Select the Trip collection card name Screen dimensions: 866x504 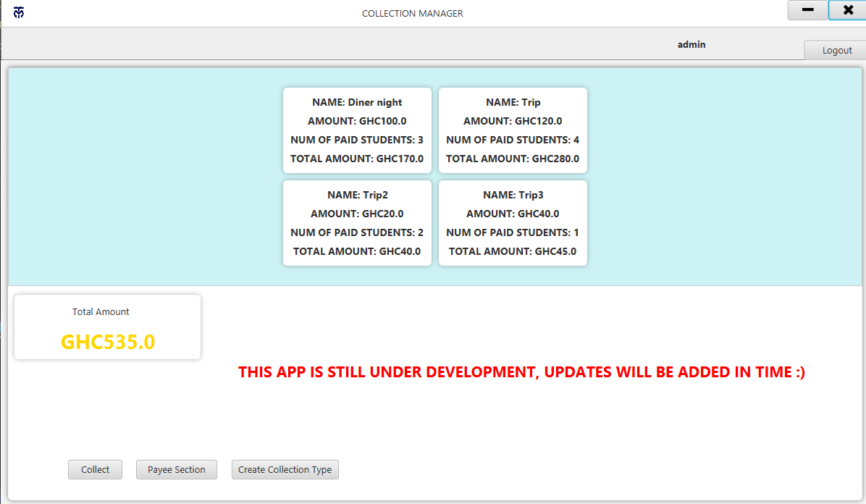tap(513, 103)
